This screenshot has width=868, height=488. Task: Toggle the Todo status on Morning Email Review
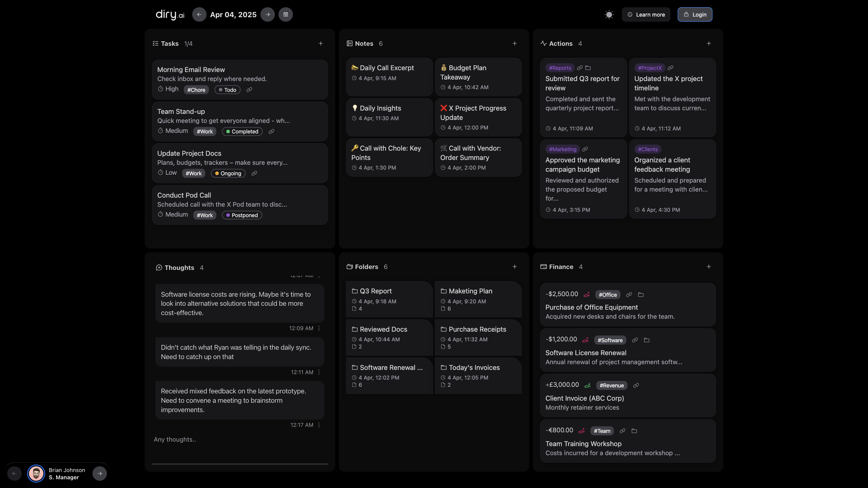tap(228, 90)
